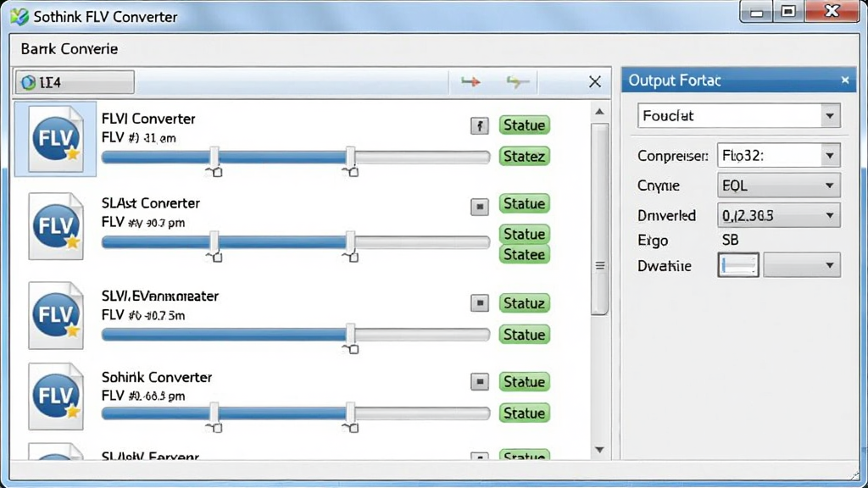Image resolution: width=868 pixels, height=488 pixels.
Task: Click the top Statue button of Sohink Converter
Action: [524, 381]
